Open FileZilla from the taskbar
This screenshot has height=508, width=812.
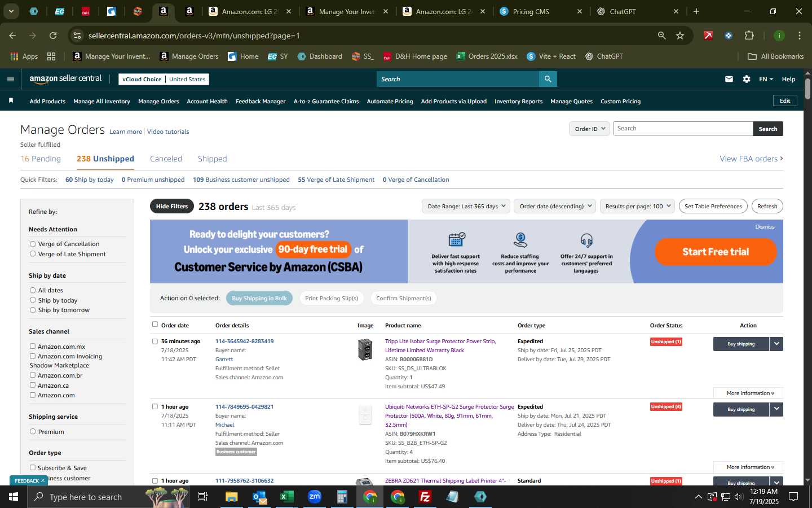click(x=425, y=497)
